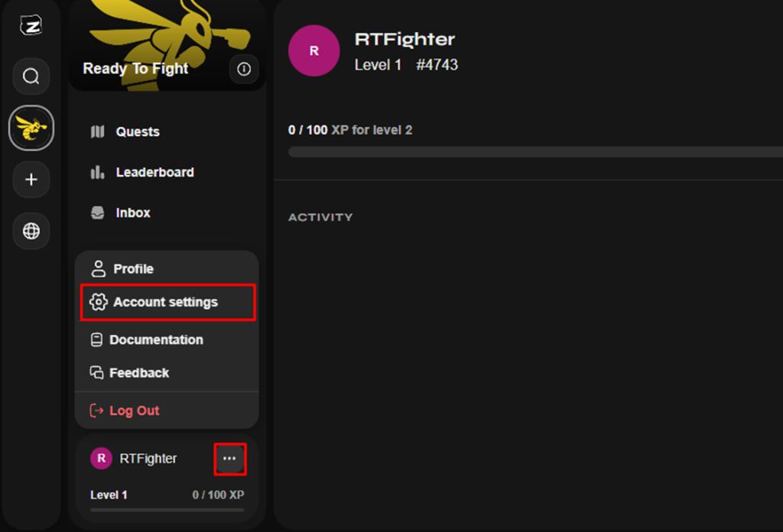Select the Feedback menu entry
This screenshot has height=532, width=783.
167,373
